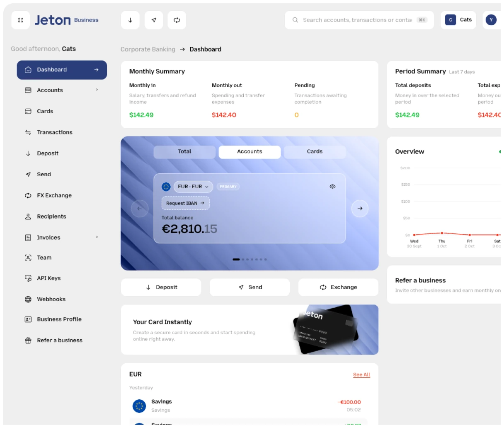
Task: Toggle balance visibility eye icon
Action: click(332, 187)
